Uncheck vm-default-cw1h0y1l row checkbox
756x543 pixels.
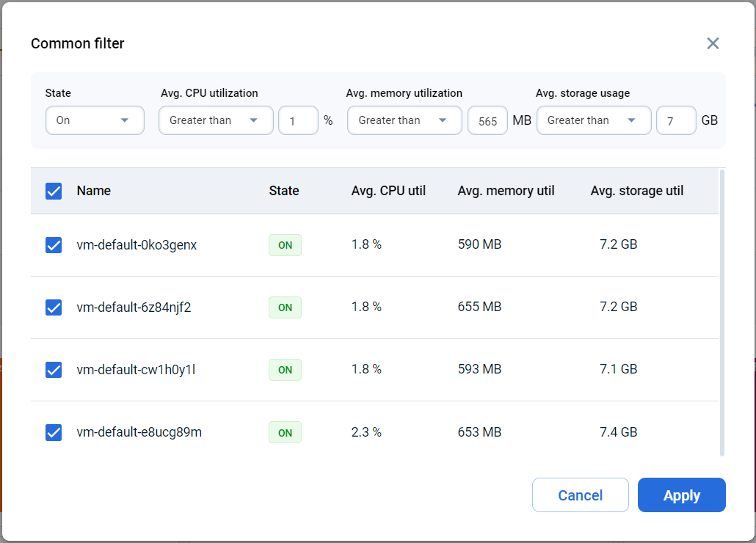point(54,370)
